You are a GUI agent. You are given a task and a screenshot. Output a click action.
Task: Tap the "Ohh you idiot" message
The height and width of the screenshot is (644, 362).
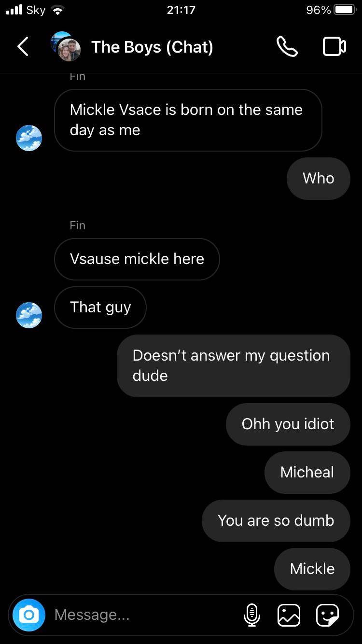click(288, 424)
